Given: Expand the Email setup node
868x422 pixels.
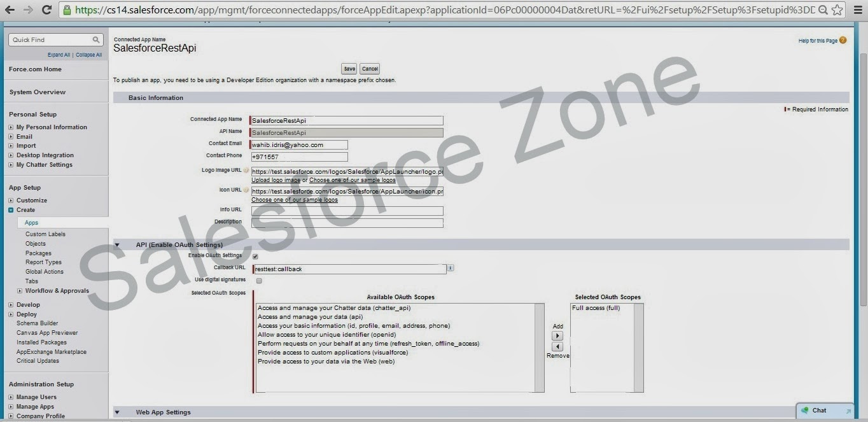Looking at the screenshot, I should (x=11, y=137).
